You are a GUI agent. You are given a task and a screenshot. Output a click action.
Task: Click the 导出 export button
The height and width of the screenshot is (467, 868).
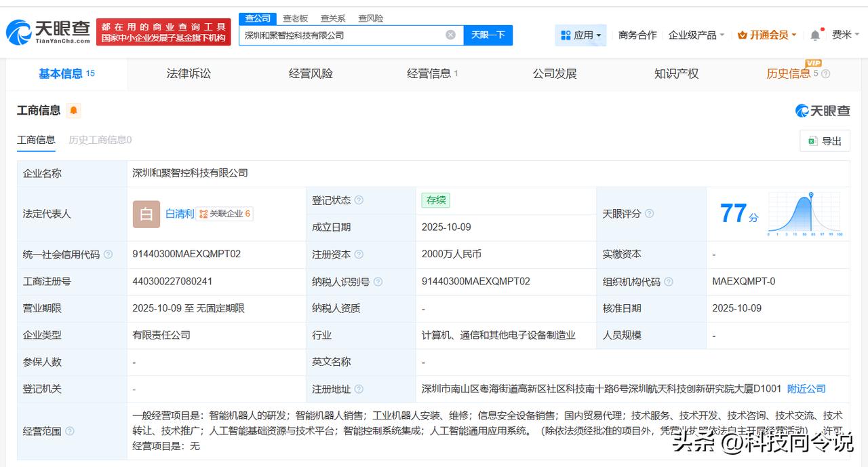pyautogui.click(x=825, y=141)
